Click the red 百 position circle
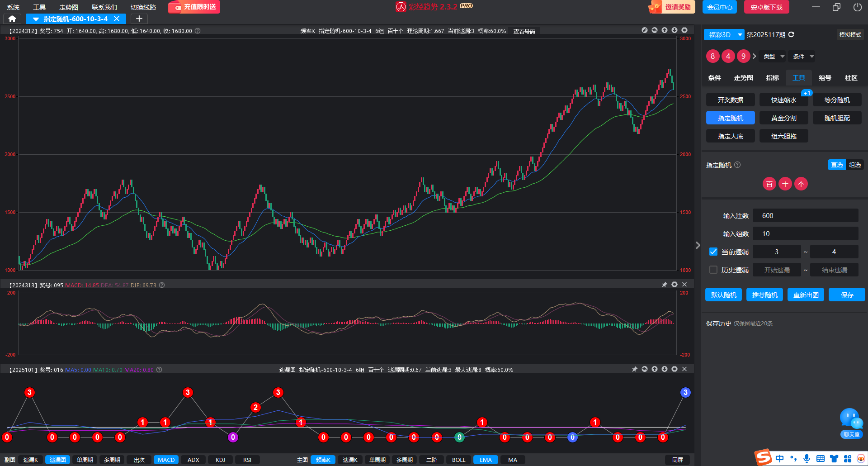The height and width of the screenshot is (466, 868). click(x=769, y=184)
